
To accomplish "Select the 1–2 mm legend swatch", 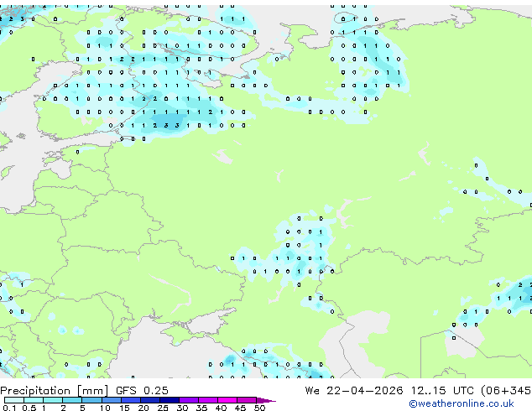I will coord(53,400).
